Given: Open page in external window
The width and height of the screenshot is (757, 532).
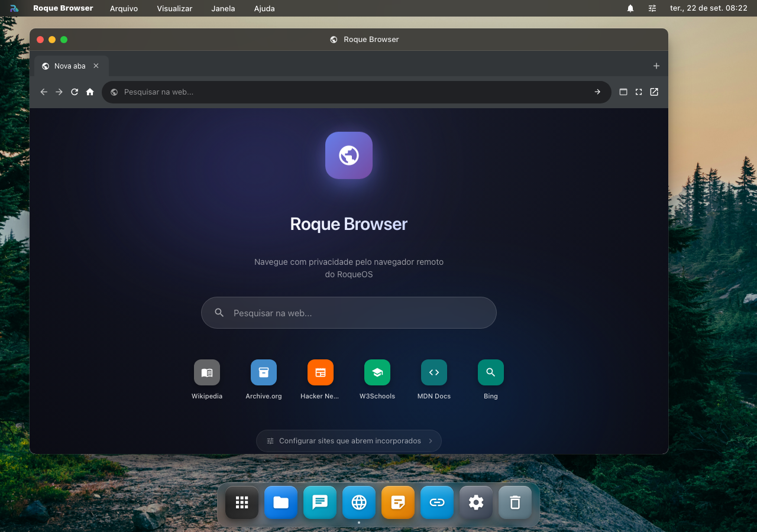Looking at the screenshot, I should (654, 92).
